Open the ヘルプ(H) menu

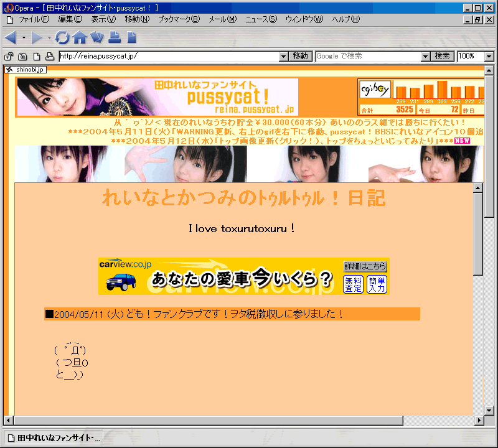click(x=346, y=19)
